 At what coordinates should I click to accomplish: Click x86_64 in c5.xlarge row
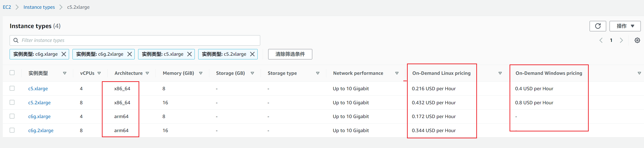point(122,89)
